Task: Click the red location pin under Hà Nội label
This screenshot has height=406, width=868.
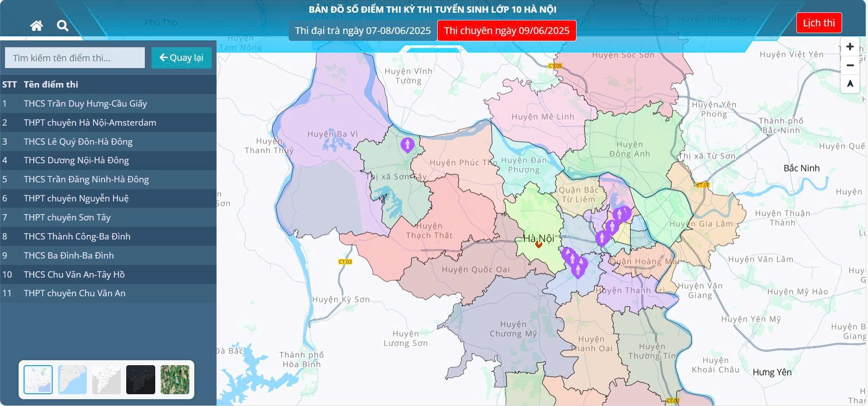Action: pyautogui.click(x=538, y=245)
